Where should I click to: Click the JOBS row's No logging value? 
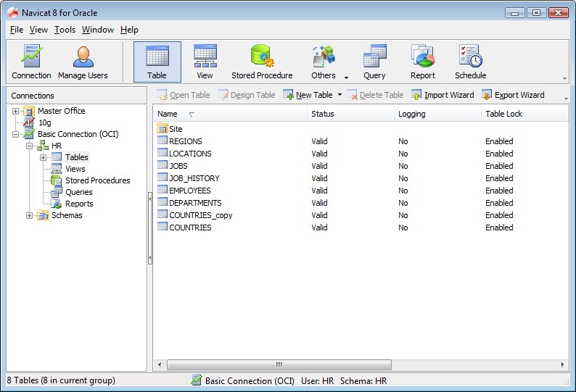[x=403, y=166]
